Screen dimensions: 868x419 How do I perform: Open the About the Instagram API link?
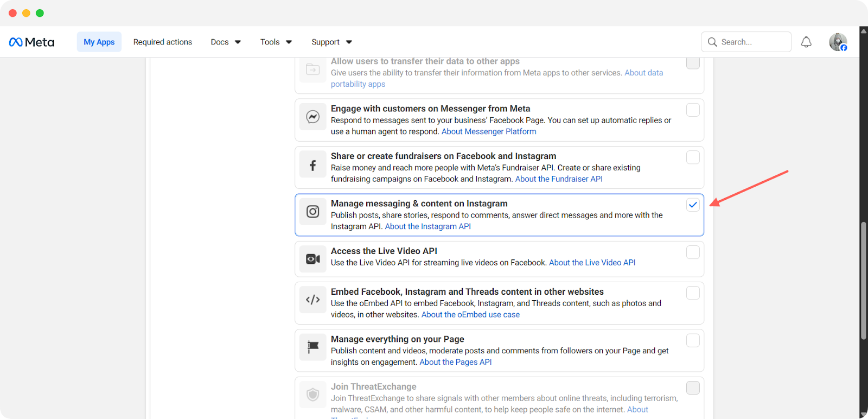pyautogui.click(x=427, y=227)
